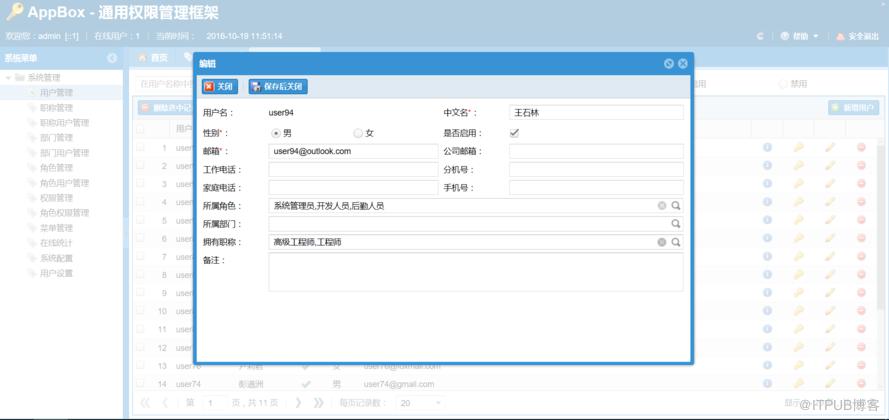The width and height of the screenshot is (889, 420).
Task: Open department picker via 所属部门 search icon
Action: (675, 224)
